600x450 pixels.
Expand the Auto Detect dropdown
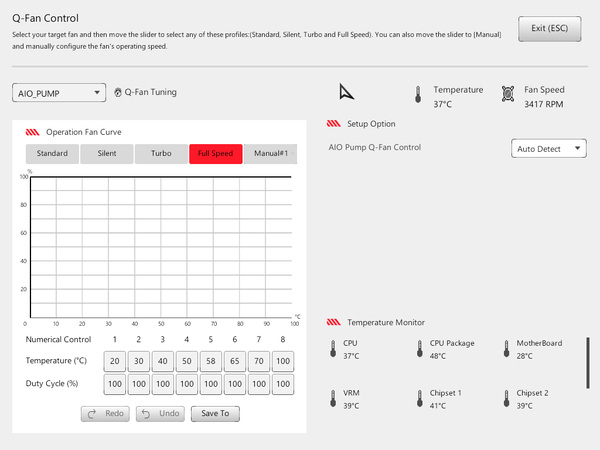point(549,148)
